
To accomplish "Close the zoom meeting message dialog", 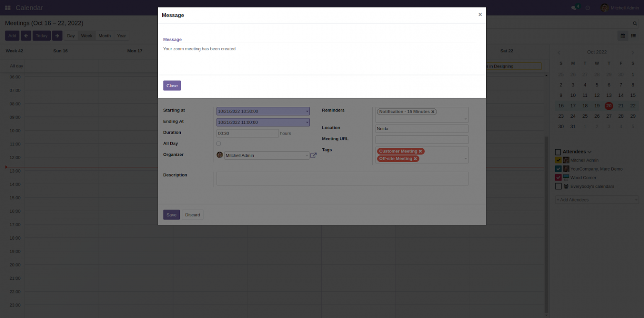I will pos(172,85).
